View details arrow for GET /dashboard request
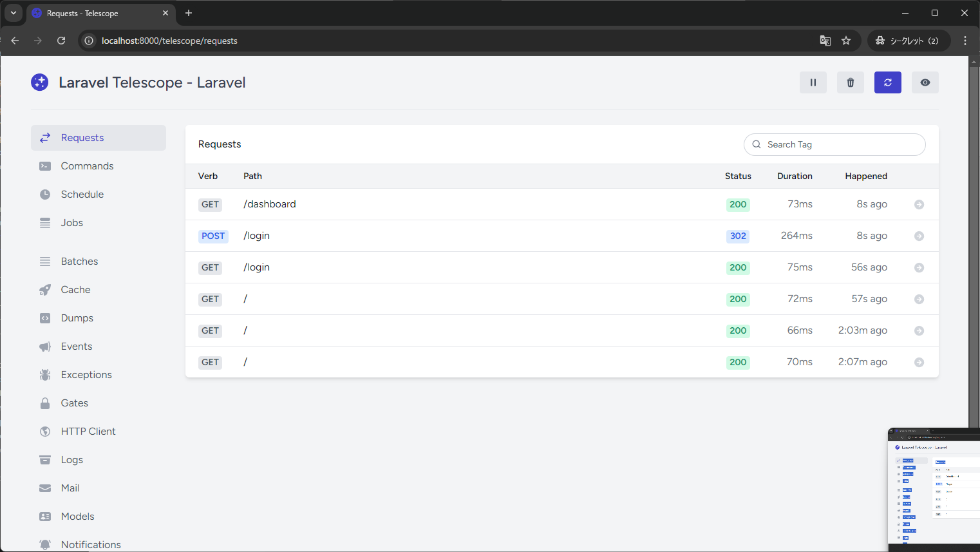This screenshot has height=552, width=980. (919, 204)
